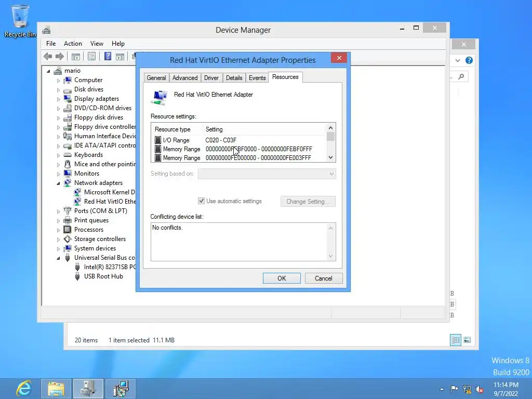Select the Monitors category icon
This screenshot has width=532, height=399.
tap(68, 174)
